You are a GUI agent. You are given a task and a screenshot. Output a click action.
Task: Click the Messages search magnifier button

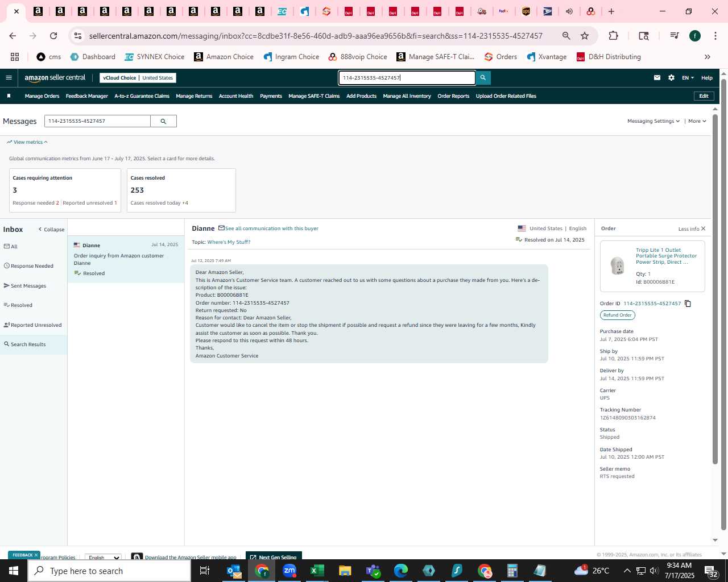pyautogui.click(x=163, y=121)
